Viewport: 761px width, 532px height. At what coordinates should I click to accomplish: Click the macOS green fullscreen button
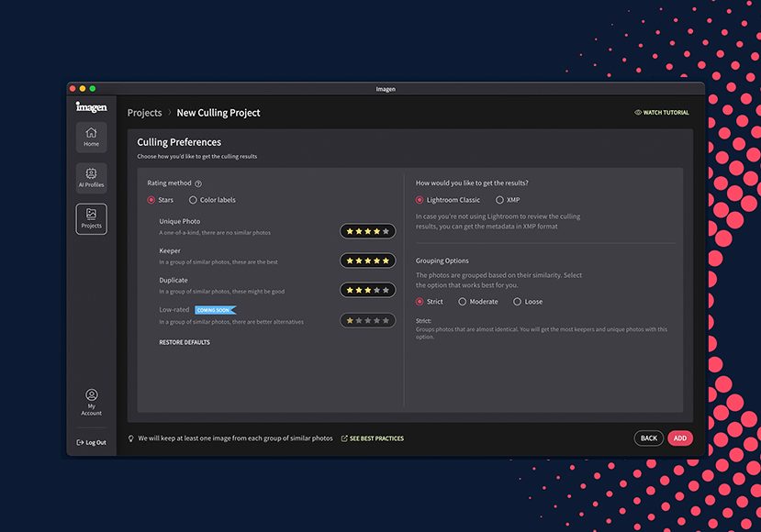tap(92, 88)
